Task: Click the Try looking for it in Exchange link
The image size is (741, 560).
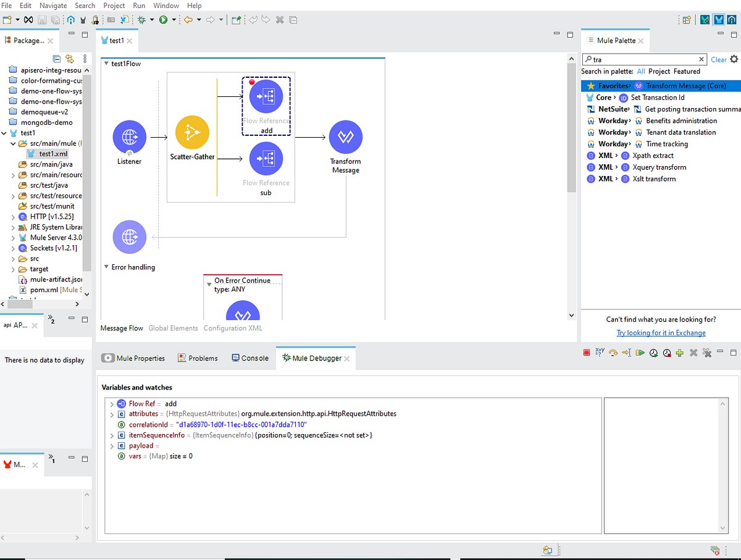Action: coord(661,333)
